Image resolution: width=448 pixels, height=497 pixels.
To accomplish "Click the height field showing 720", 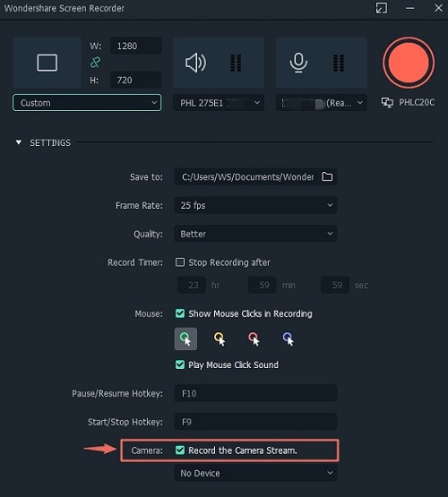I will click(135, 80).
